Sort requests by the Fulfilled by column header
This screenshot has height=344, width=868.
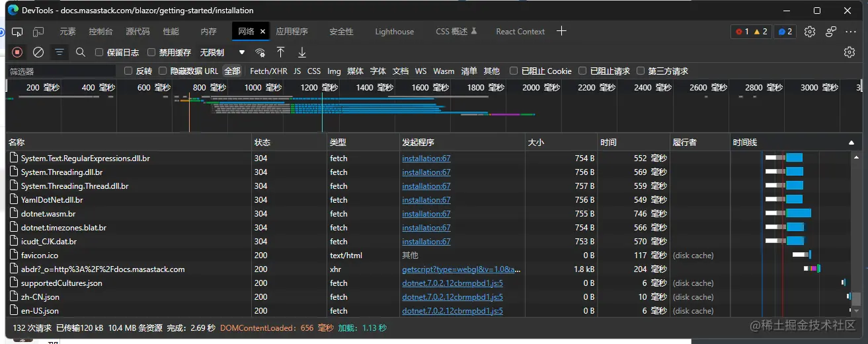coord(699,143)
